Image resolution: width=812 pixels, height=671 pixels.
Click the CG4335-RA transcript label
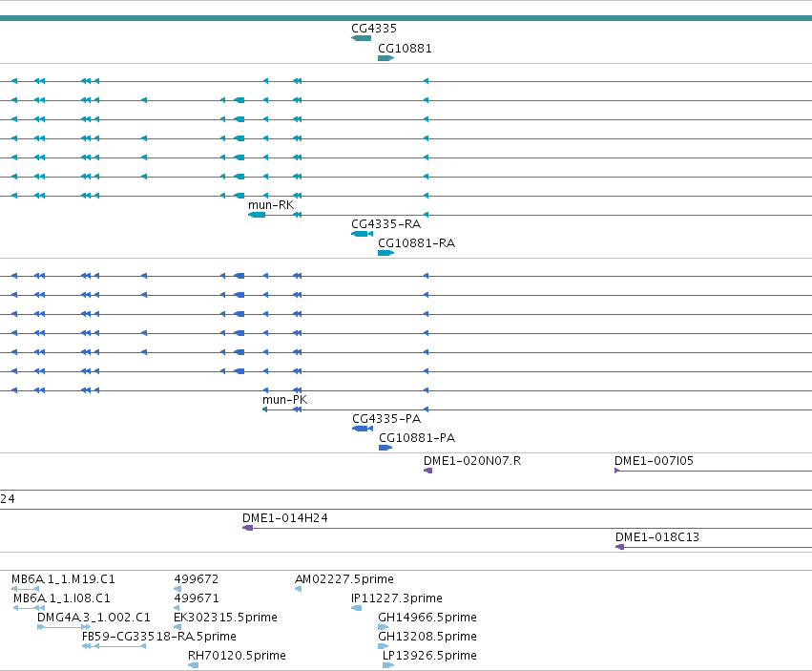pyautogui.click(x=385, y=224)
